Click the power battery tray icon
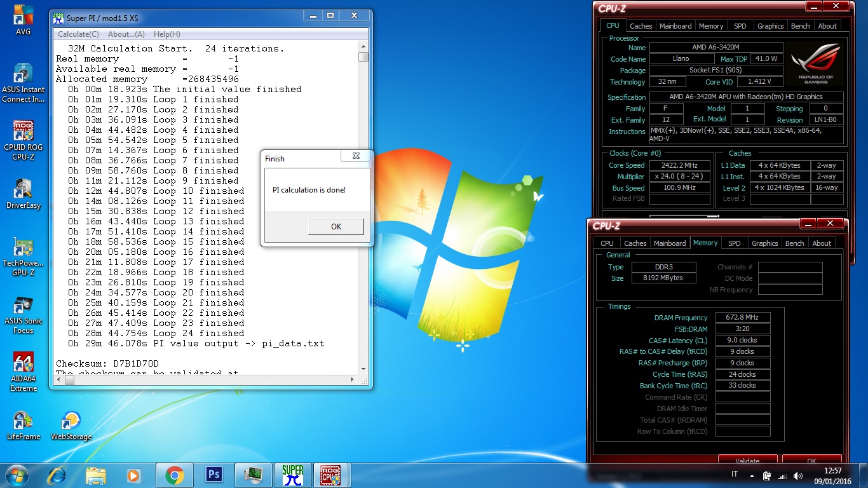The width and height of the screenshot is (868, 488). pyautogui.click(x=767, y=475)
